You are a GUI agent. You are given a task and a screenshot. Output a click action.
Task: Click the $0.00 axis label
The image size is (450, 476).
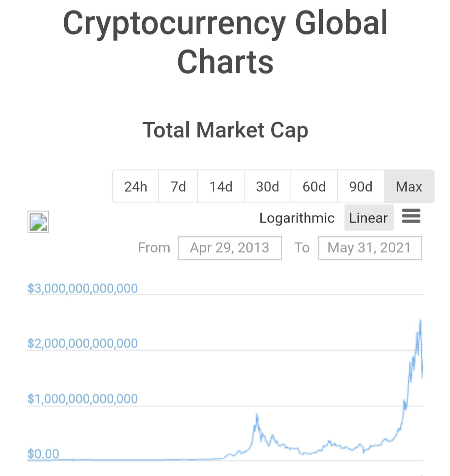click(x=43, y=454)
